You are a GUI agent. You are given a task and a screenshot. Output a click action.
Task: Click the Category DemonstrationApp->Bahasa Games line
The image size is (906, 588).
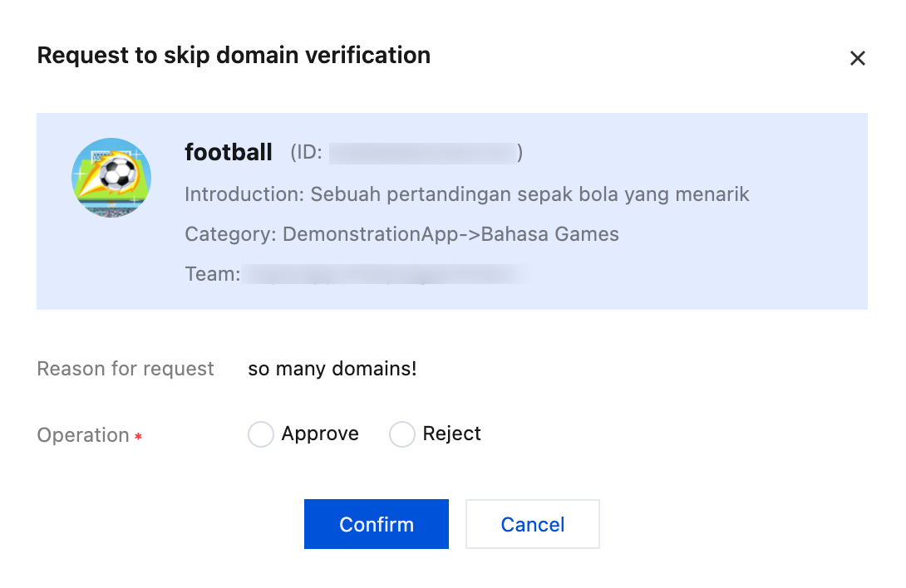coord(401,234)
